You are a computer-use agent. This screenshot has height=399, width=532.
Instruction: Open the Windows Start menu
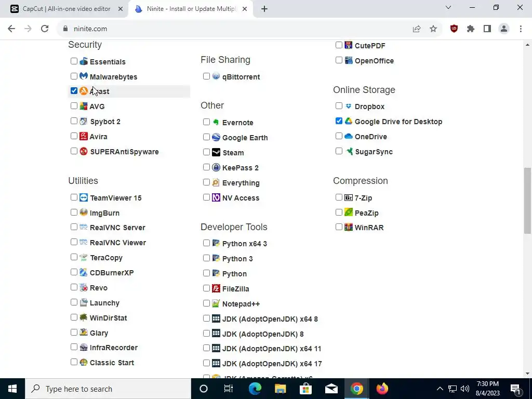[12, 389]
